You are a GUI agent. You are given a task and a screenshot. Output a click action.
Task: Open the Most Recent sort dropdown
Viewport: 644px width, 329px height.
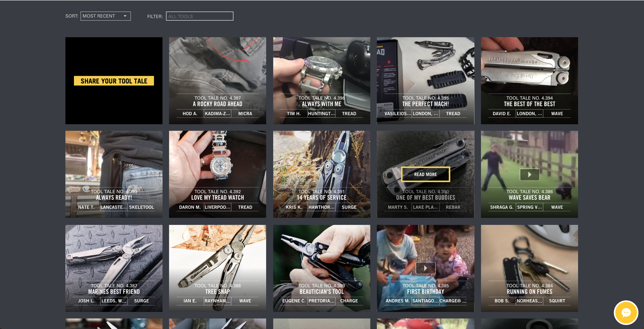coord(105,16)
